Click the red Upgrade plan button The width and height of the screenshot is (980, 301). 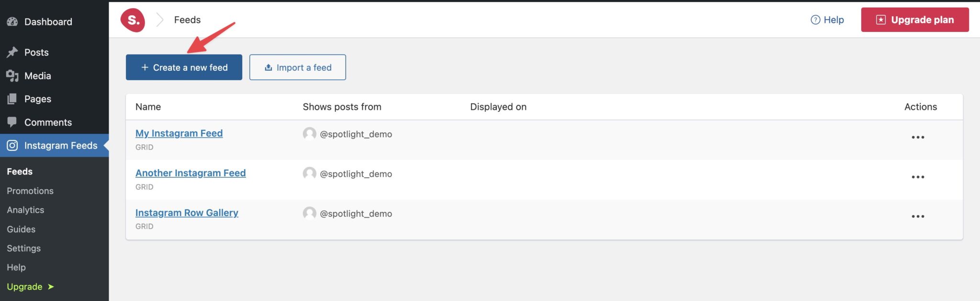tap(915, 20)
